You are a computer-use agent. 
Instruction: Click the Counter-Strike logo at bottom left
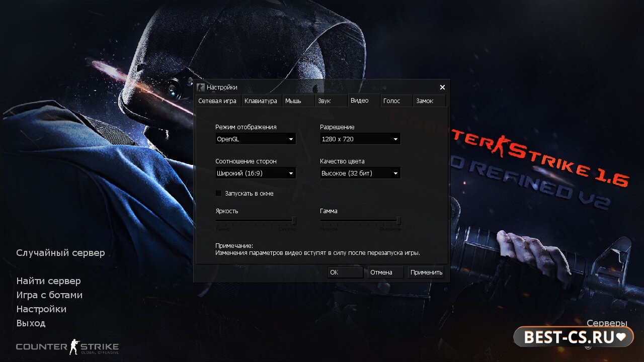click(x=67, y=347)
